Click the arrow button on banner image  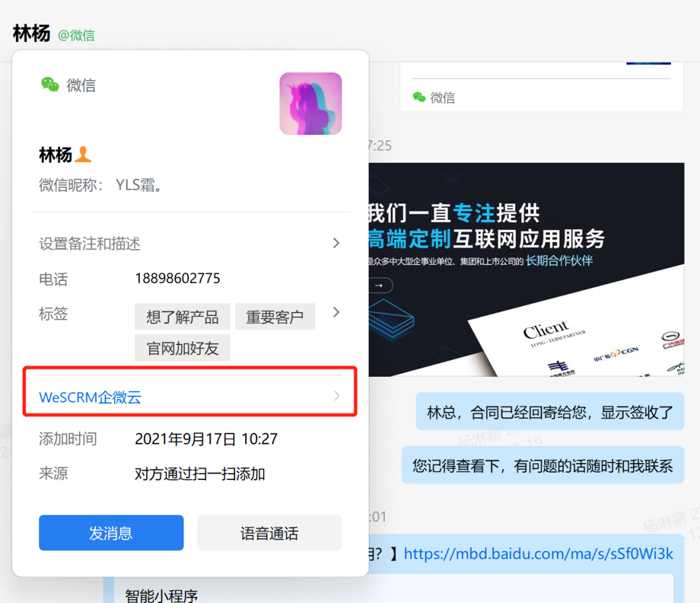[x=380, y=286]
